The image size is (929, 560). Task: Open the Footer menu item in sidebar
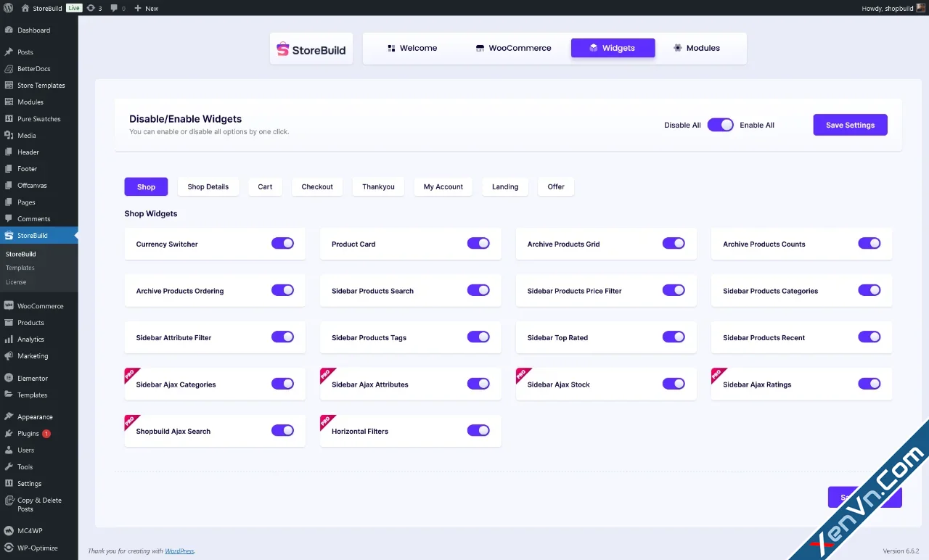pos(39,169)
